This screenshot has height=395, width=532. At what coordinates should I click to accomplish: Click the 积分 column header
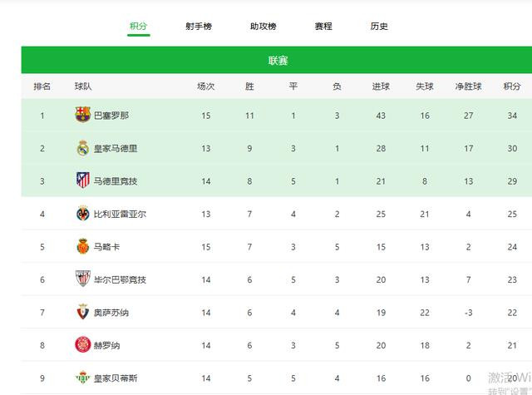click(x=512, y=86)
